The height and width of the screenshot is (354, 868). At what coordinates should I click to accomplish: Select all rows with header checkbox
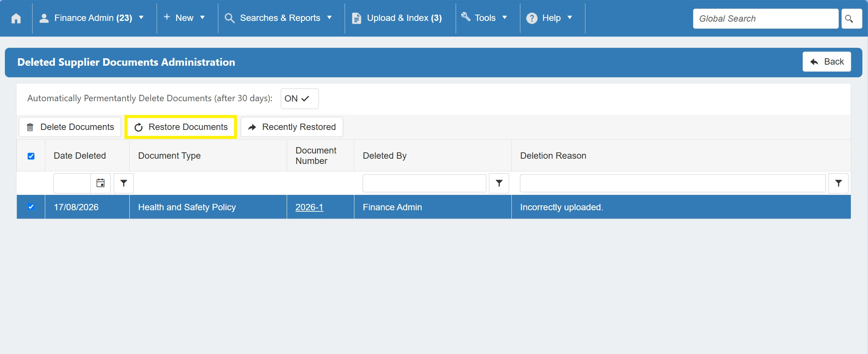point(31,156)
